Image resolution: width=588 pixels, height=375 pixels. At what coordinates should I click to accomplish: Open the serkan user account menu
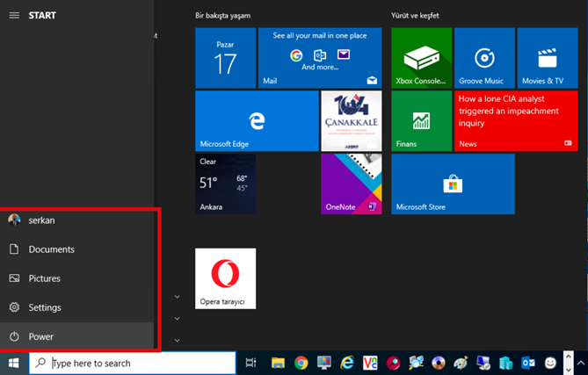pyautogui.click(x=76, y=220)
